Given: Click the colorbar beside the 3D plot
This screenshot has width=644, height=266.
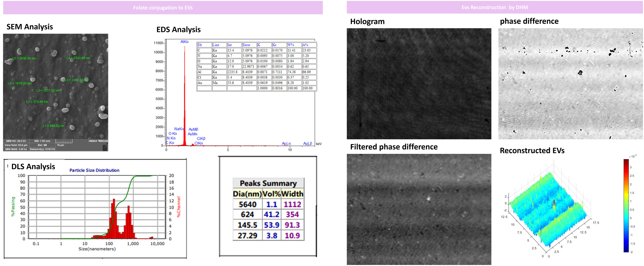Looking at the screenshot, I should click(626, 206).
